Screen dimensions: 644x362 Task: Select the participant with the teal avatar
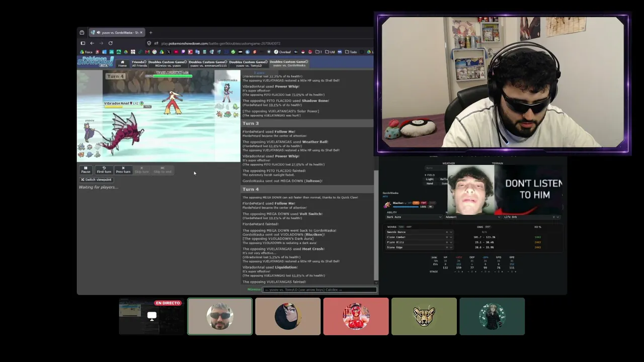(492, 316)
